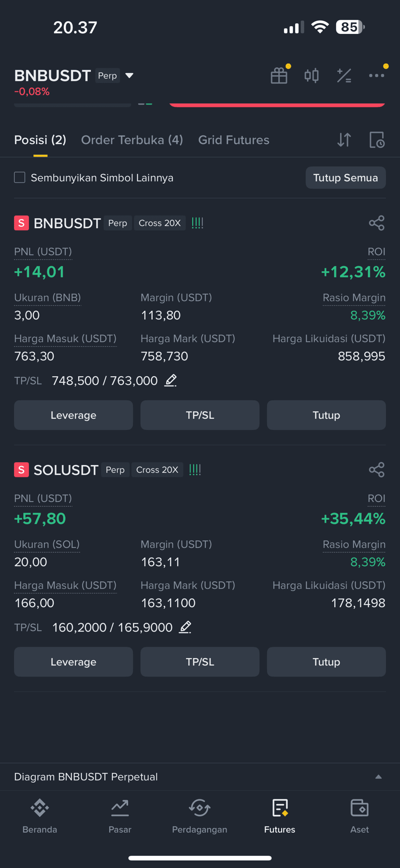Open BNBUSDT Cross 20X margin selector
This screenshot has width=400, height=868.
(x=159, y=223)
